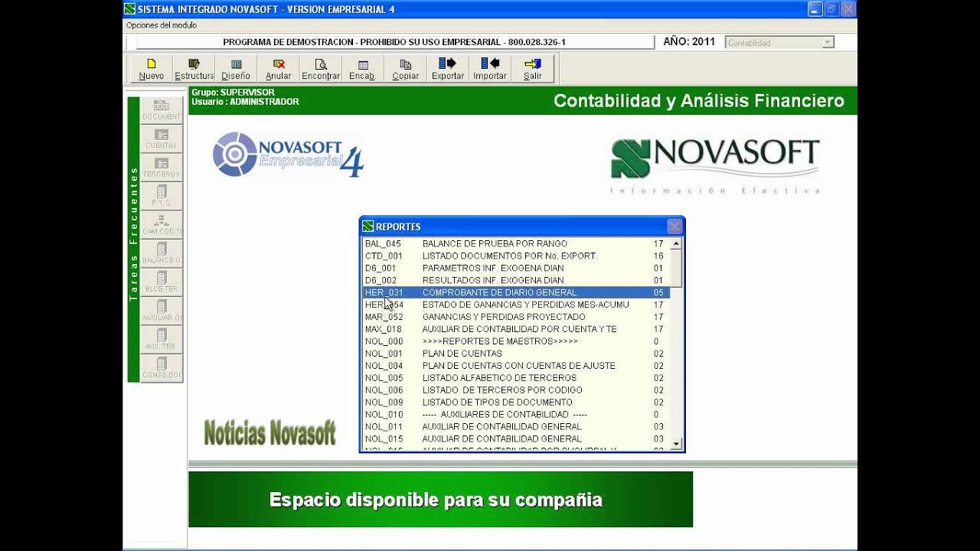Select NOL_015 AUXILIAR DE CONTABILIDAD GENERAL
This screenshot has height=551, width=980.
click(x=516, y=439)
